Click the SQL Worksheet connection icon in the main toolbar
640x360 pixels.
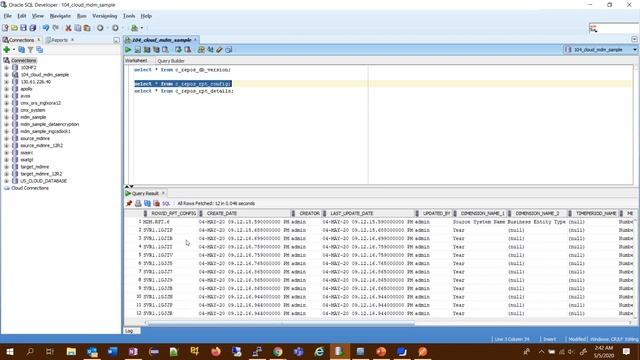click(x=134, y=28)
